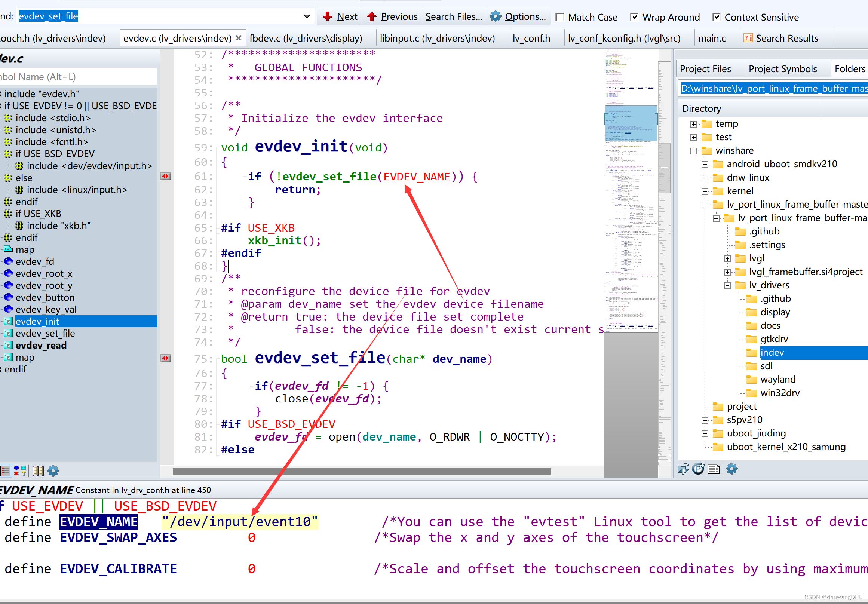Switch to the Project Files tab

click(x=705, y=69)
